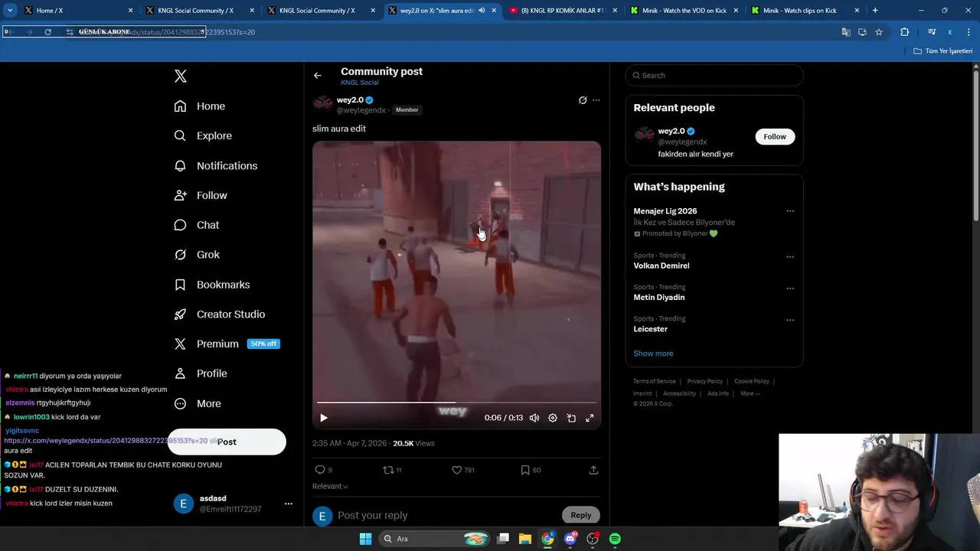The width and height of the screenshot is (980, 551).
Task: Click the Grok icon on wey2.0's post
Action: tap(583, 100)
